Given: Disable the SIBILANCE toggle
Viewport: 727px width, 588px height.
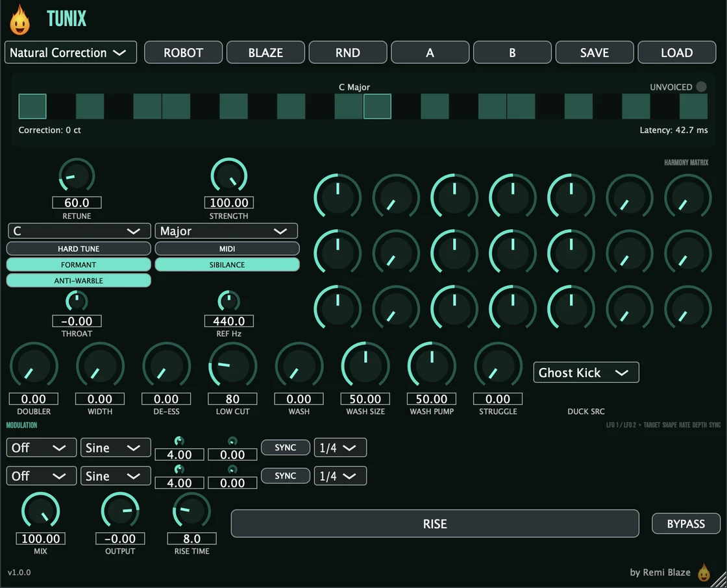Looking at the screenshot, I should (x=227, y=264).
